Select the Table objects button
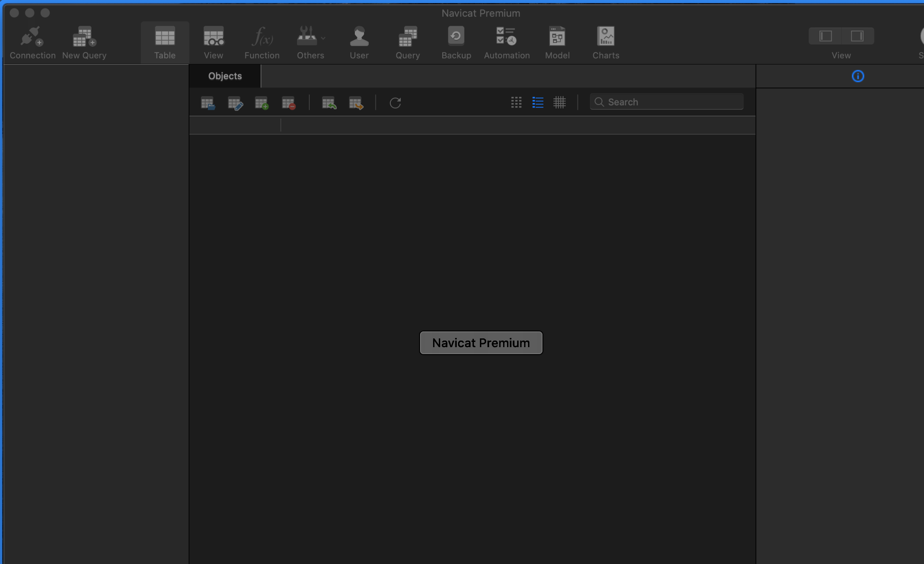The image size is (924, 564). click(165, 42)
